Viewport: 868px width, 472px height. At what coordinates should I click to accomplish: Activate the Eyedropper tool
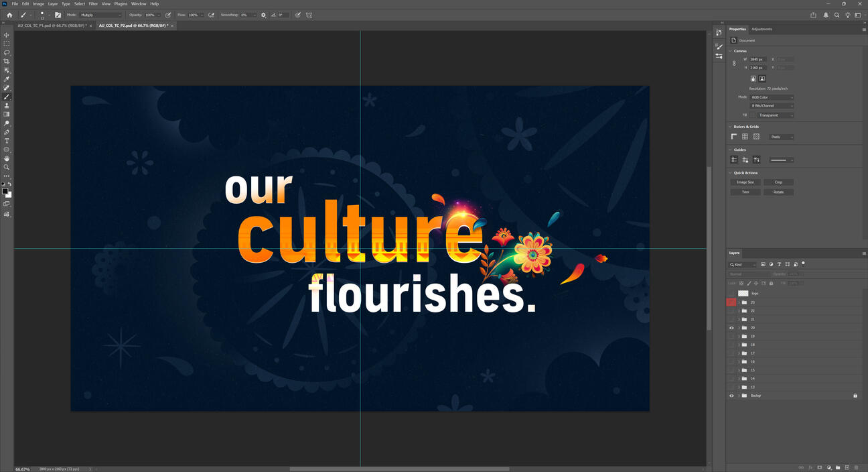(7, 79)
